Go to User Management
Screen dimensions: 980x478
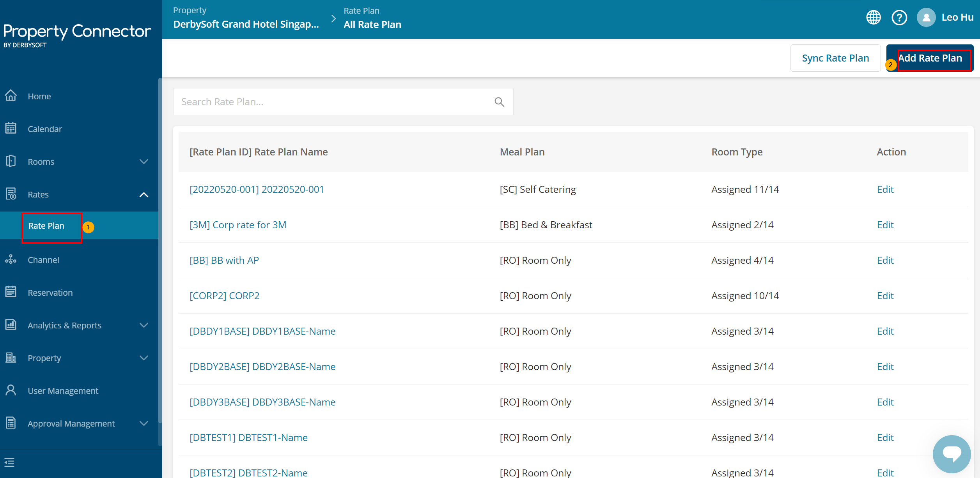click(x=63, y=391)
